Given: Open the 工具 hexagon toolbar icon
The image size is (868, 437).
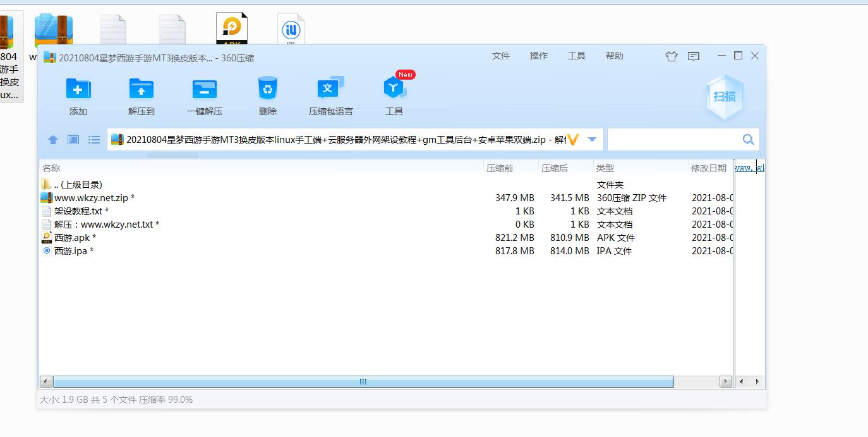Looking at the screenshot, I should (394, 89).
